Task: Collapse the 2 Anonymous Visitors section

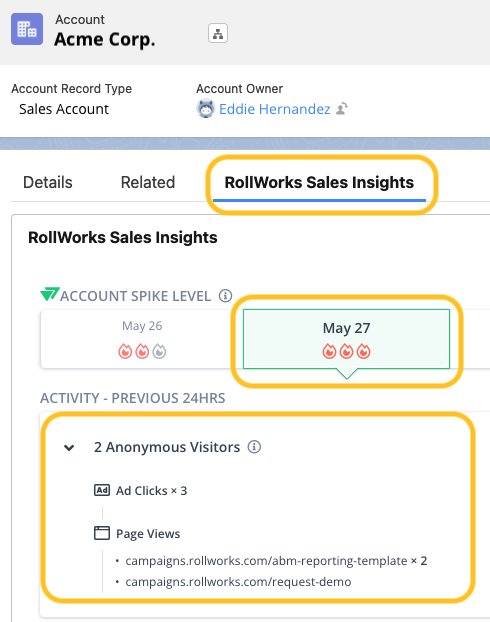Action: (69, 448)
